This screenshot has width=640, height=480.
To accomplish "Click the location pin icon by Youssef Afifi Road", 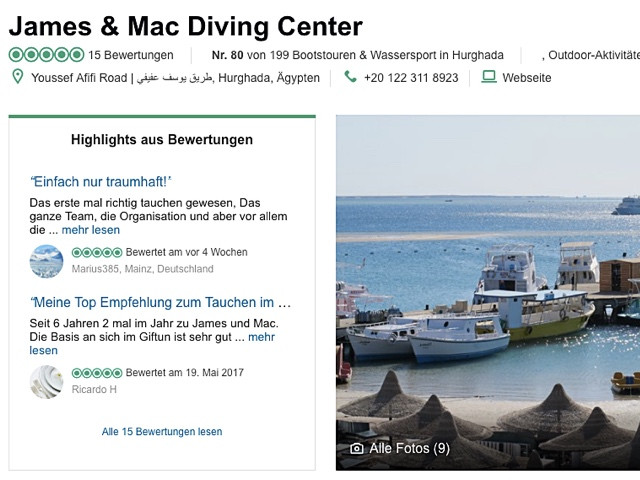I will pyautogui.click(x=18, y=76).
